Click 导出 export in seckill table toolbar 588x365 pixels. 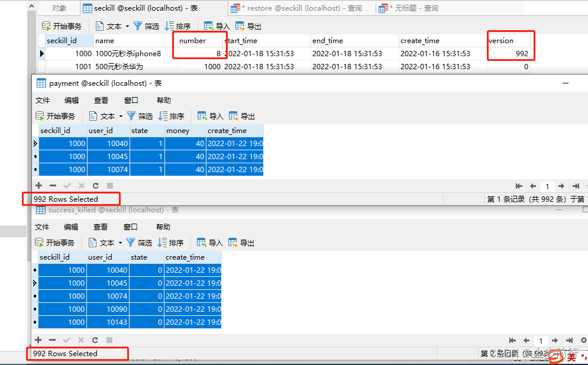pyautogui.click(x=248, y=26)
